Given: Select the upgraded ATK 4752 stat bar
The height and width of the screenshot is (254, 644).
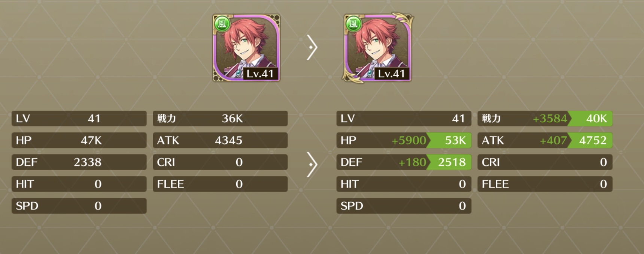Looking at the screenshot, I should (545, 140).
